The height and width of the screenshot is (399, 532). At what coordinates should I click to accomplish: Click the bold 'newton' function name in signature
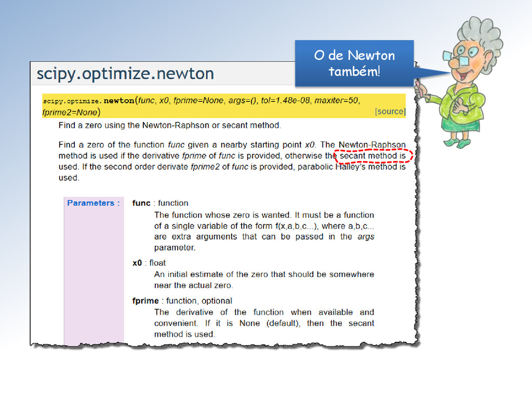119,101
